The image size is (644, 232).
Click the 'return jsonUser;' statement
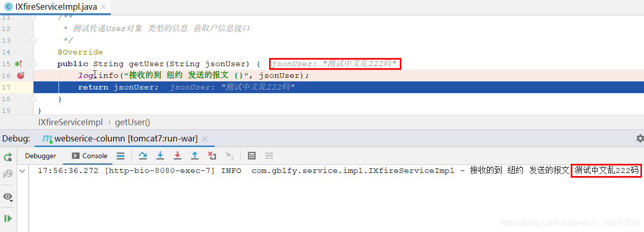point(118,87)
